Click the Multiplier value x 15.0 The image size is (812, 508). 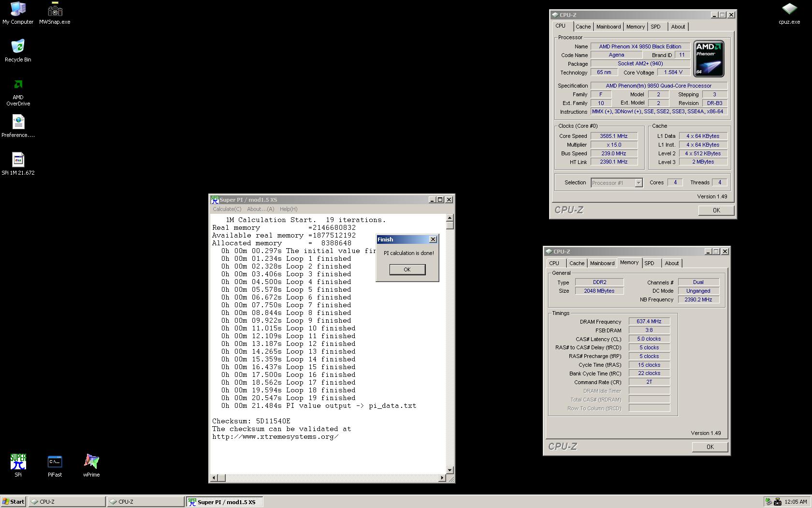click(614, 145)
